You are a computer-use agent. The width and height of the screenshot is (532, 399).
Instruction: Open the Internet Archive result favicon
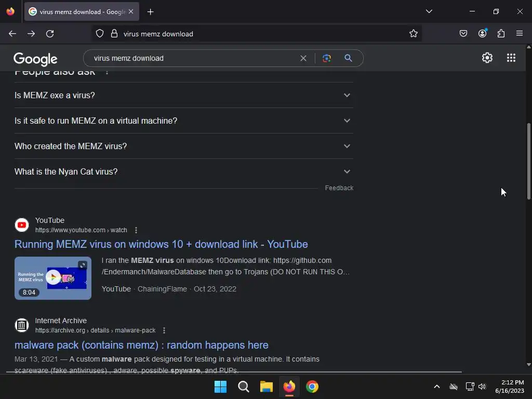point(22,325)
